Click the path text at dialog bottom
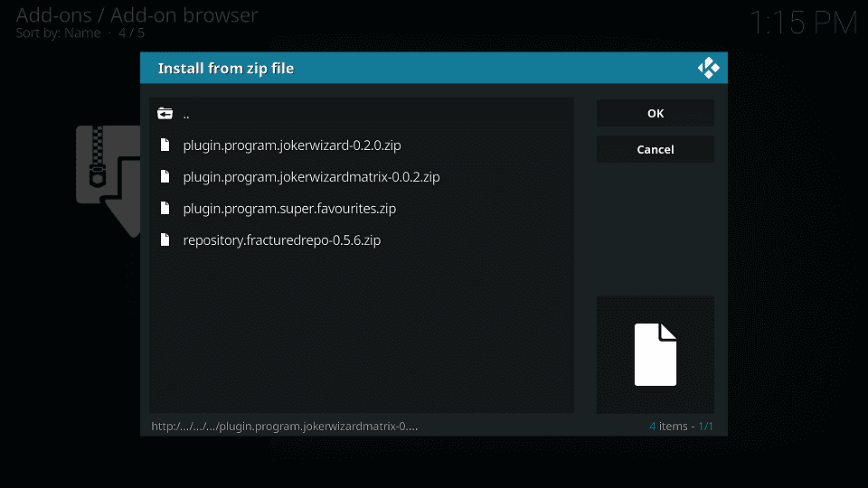 click(285, 426)
